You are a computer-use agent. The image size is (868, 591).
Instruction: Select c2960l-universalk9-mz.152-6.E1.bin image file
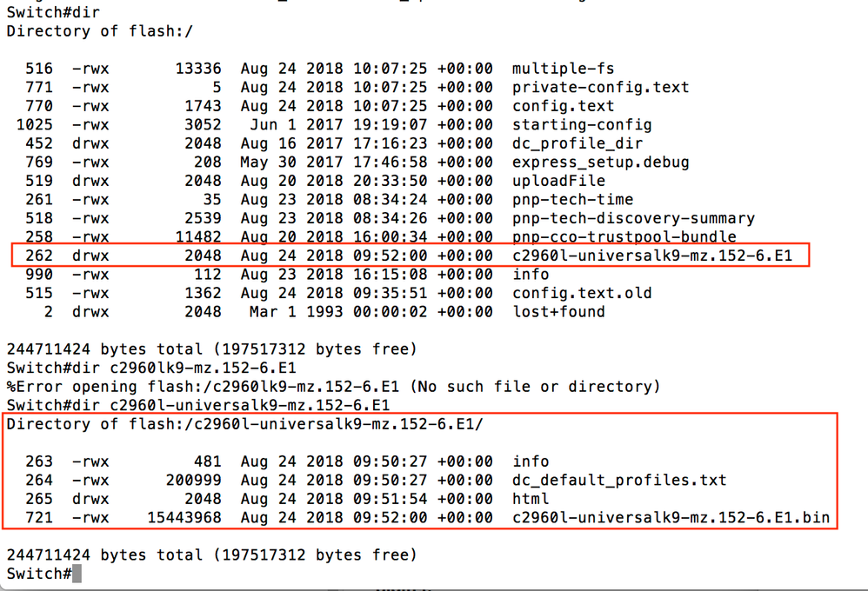pos(671,518)
